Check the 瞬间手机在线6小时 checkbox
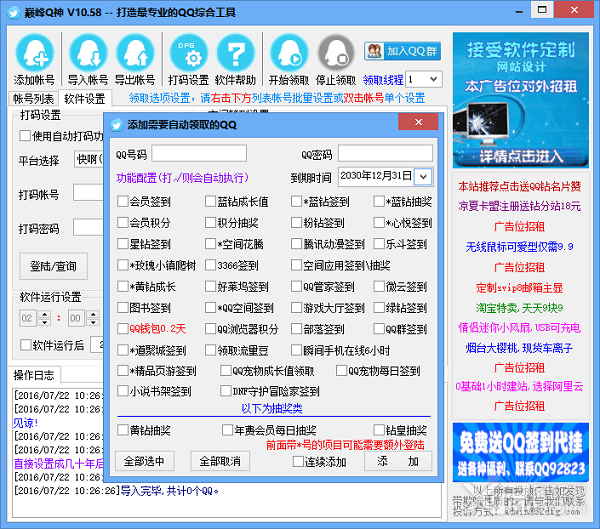The height and width of the screenshot is (529, 600). [x=296, y=350]
